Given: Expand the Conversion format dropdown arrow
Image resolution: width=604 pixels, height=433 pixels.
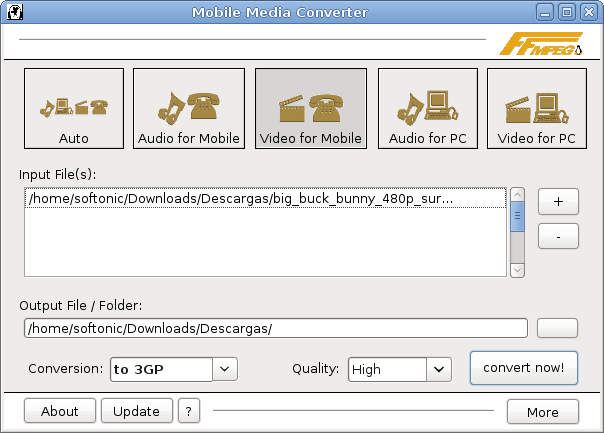Looking at the screenshot, I should coord(226,369).
